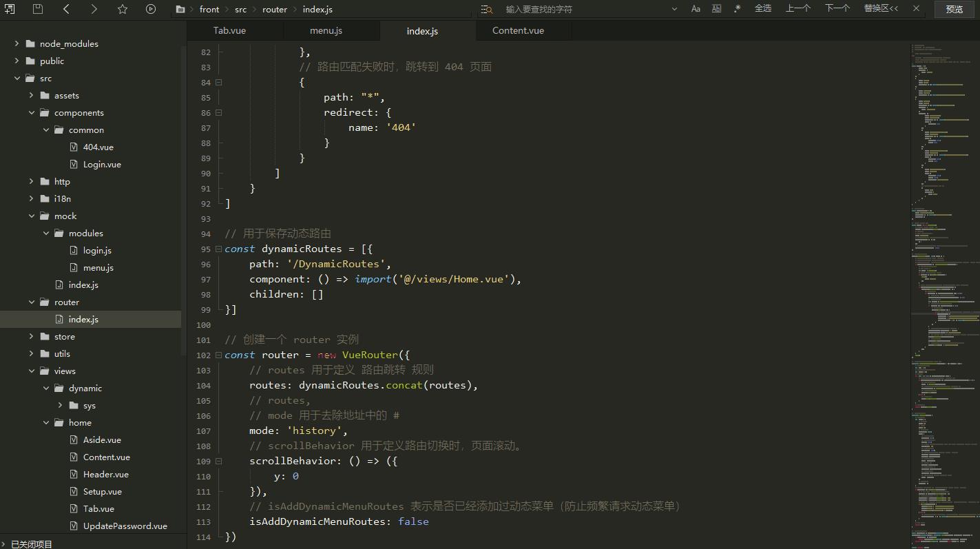The image size is (980, 549).
Task: Click the 'src' breadcrumb segment
Action: 240,9
